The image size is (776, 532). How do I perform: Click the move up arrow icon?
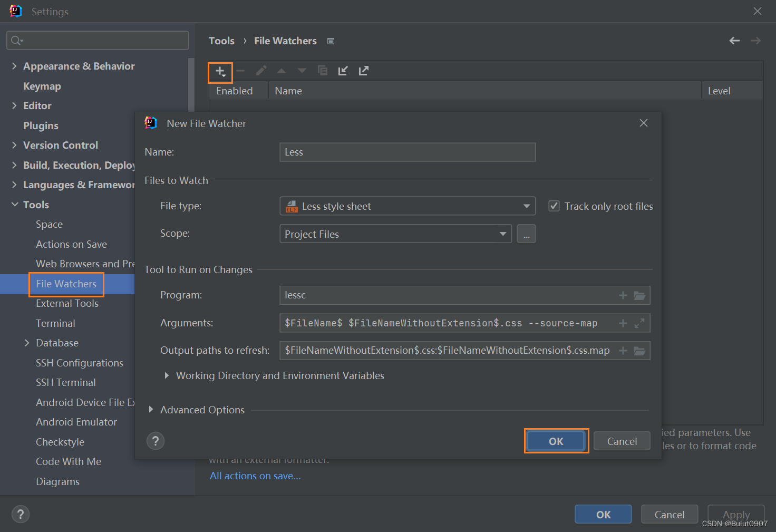point(282,71)
